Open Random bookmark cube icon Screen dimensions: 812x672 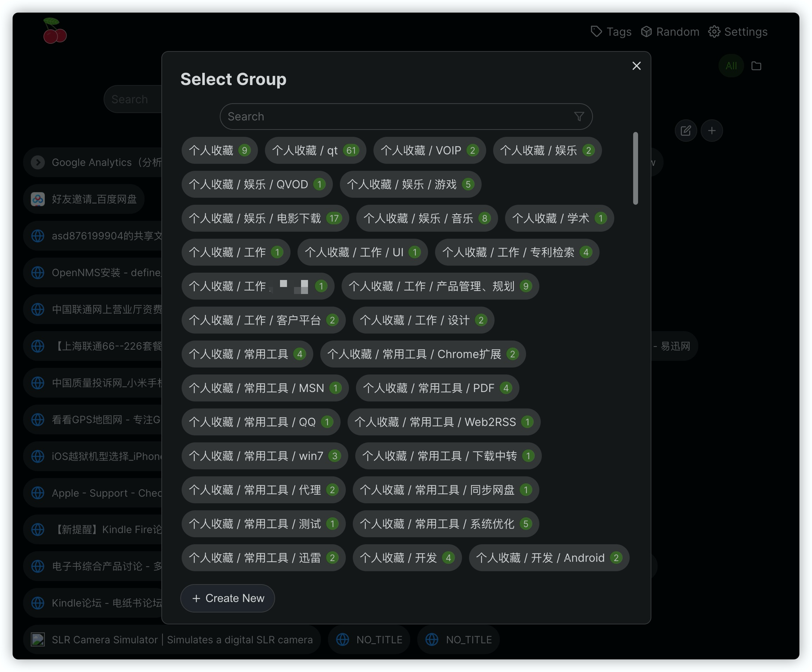[646, 31]
